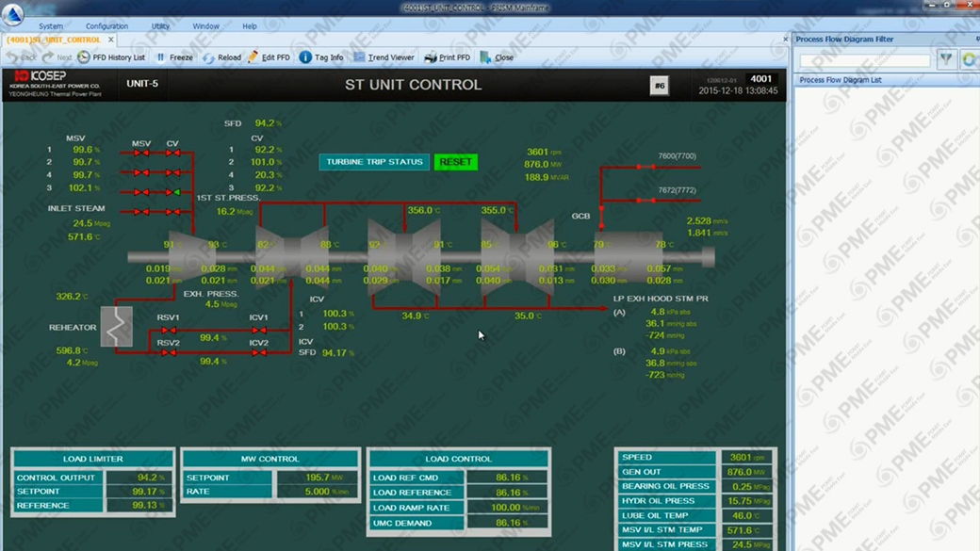Open the Configuration menu

pyautogui.click(x=106, y=26)
